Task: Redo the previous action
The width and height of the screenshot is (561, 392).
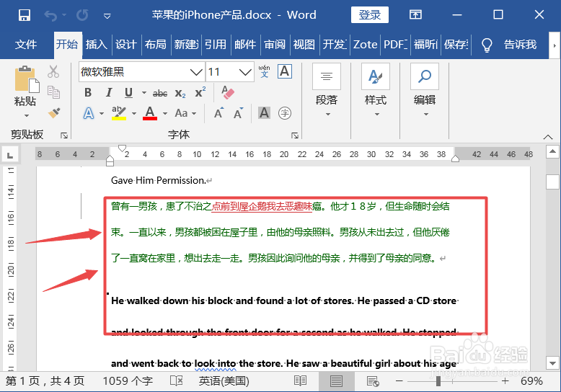Action: point(82,15)
